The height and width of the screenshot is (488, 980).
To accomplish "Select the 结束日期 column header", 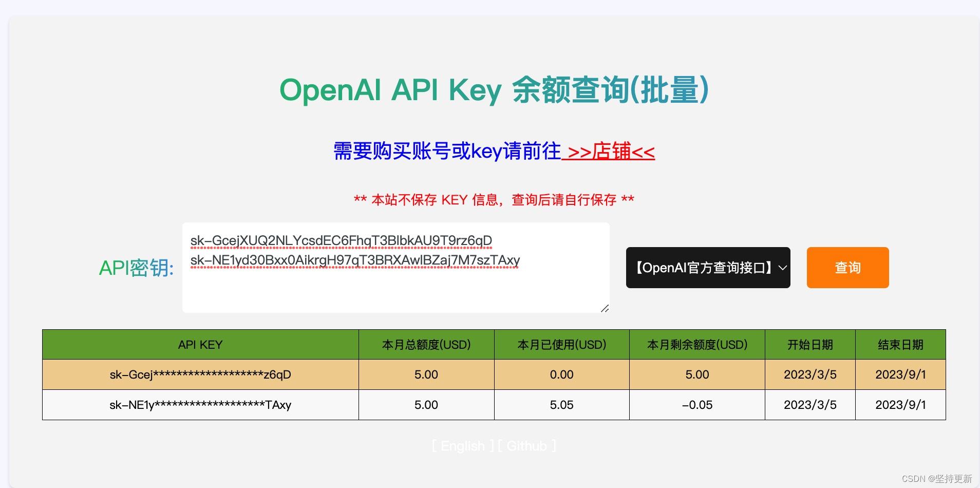I will click(x=900, y=345).
